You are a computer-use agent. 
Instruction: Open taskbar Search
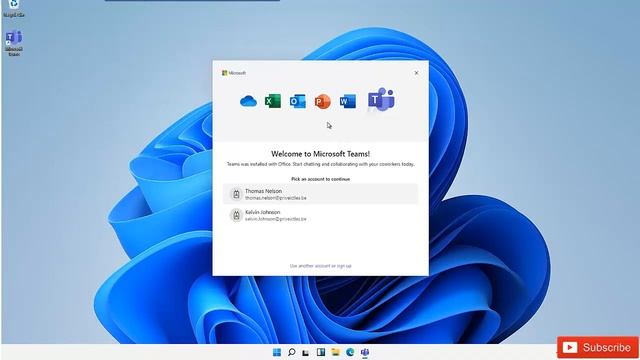(291, 352)
